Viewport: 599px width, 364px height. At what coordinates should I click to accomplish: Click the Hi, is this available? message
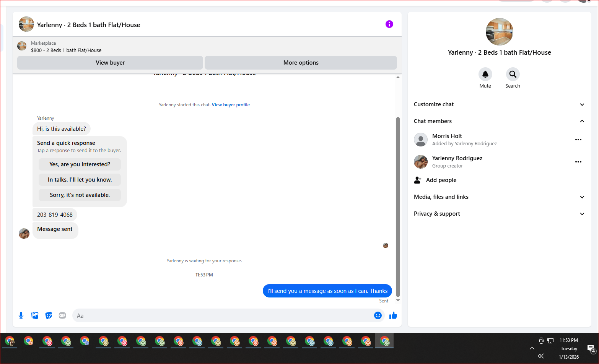(62, 129)
